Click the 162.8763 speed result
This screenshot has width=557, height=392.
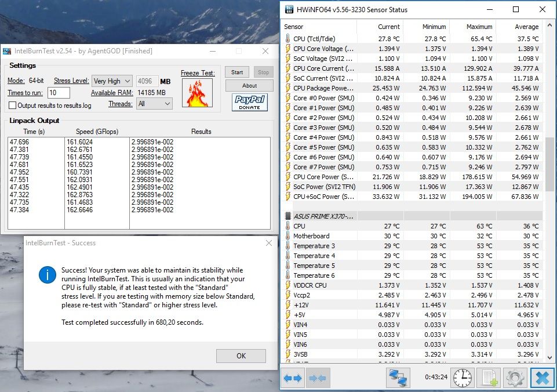(x=79, y=195)
